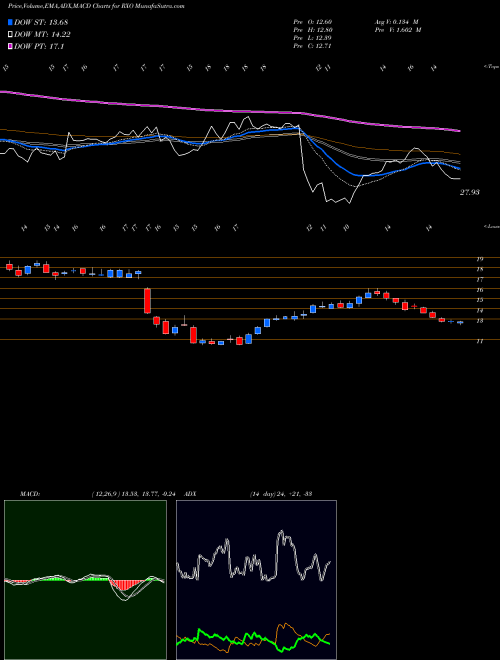
Task: Click the ADX (14 day) values text
Action: coord(281,494)
